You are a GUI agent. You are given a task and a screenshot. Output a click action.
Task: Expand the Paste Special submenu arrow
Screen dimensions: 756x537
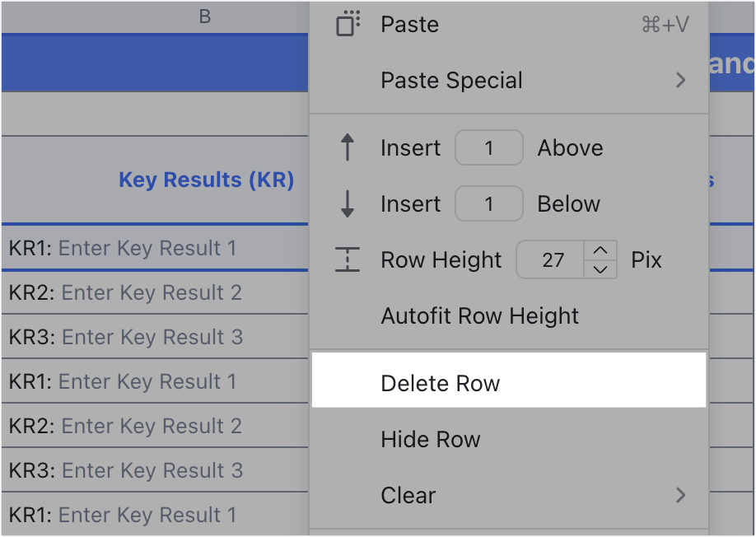680,80
